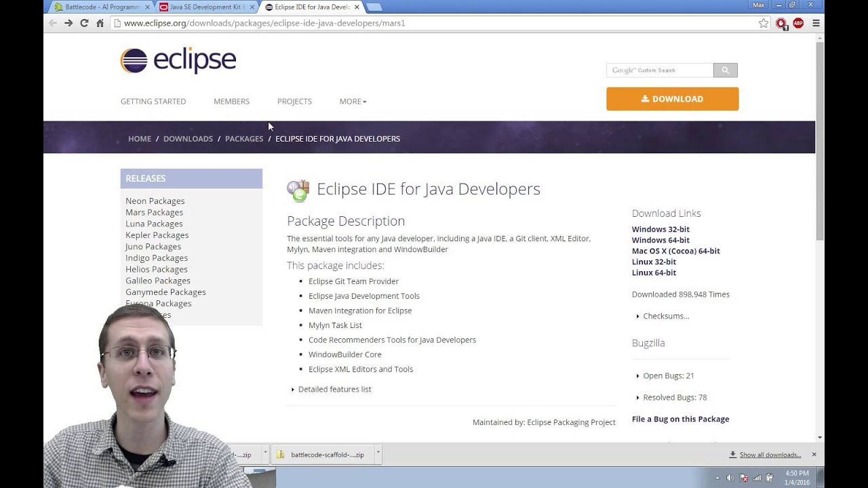Click the browser back arrow
The width and height of the screenshot is (868, 488).
53,23
